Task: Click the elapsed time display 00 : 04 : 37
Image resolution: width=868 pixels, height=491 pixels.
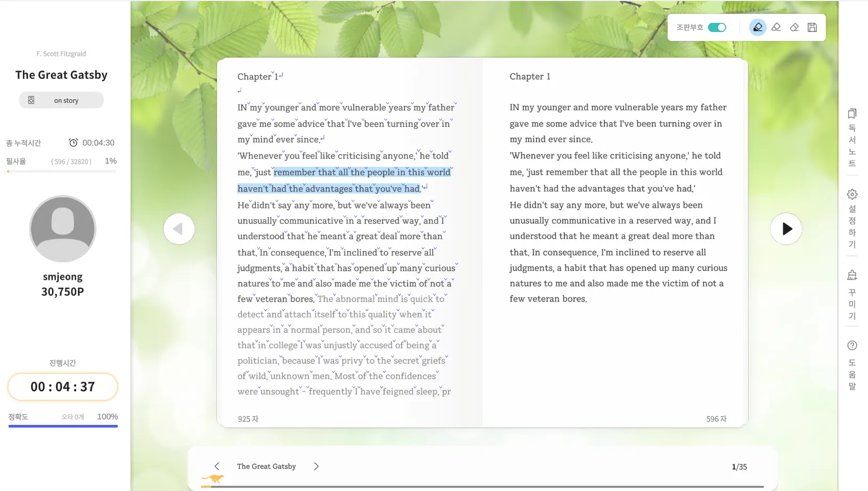Action: [62, 387]
